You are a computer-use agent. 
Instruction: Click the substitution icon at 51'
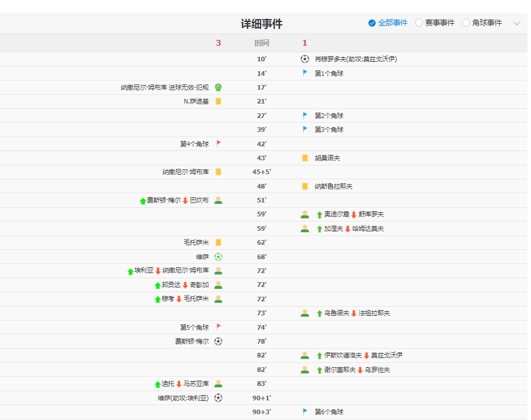coord(218,200)
